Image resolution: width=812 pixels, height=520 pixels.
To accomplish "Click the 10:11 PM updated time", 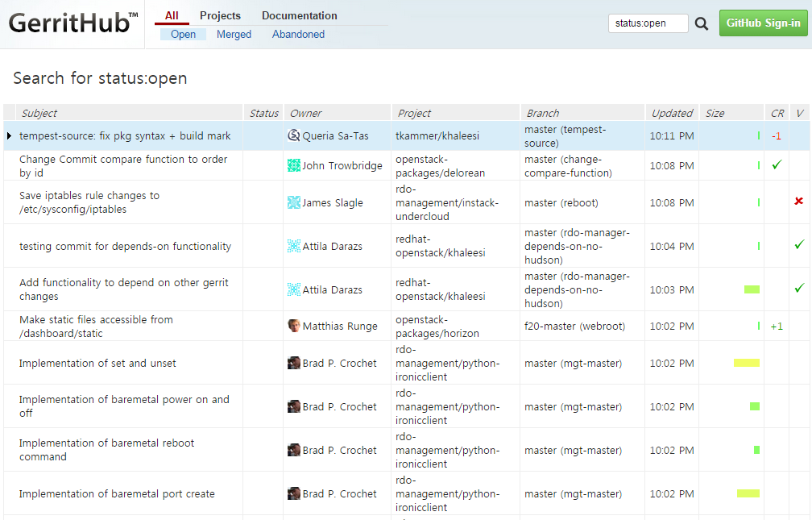I will pos(672,135).
